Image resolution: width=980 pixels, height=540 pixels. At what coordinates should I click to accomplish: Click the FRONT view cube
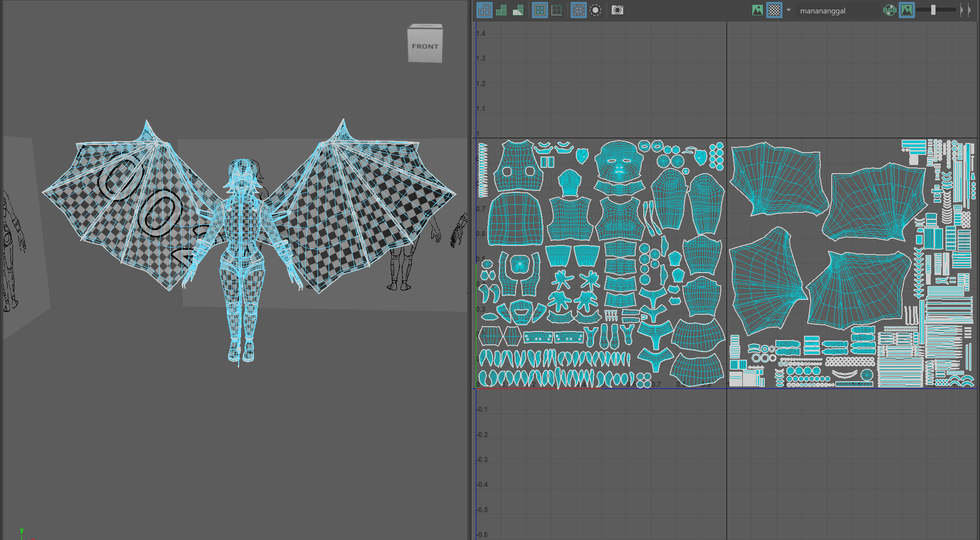[425, 46]
